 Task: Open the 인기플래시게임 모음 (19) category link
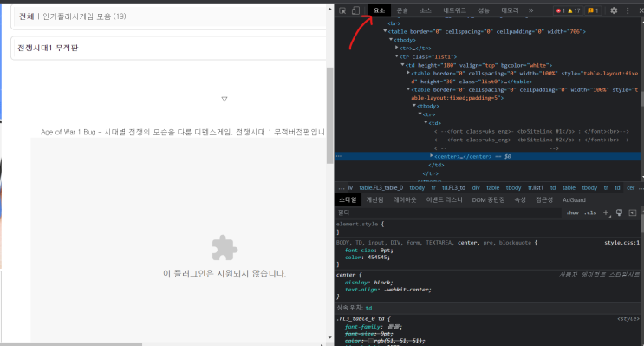point(84,16)
